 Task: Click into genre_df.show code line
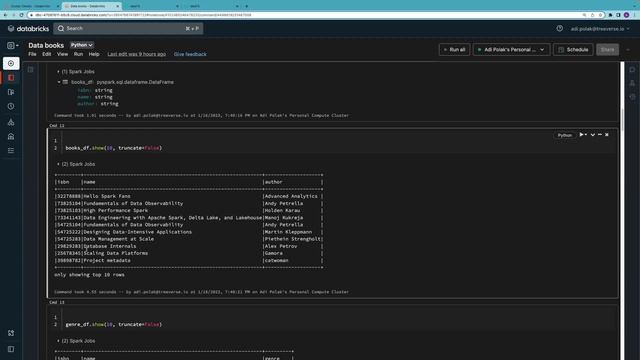[114, 324]
